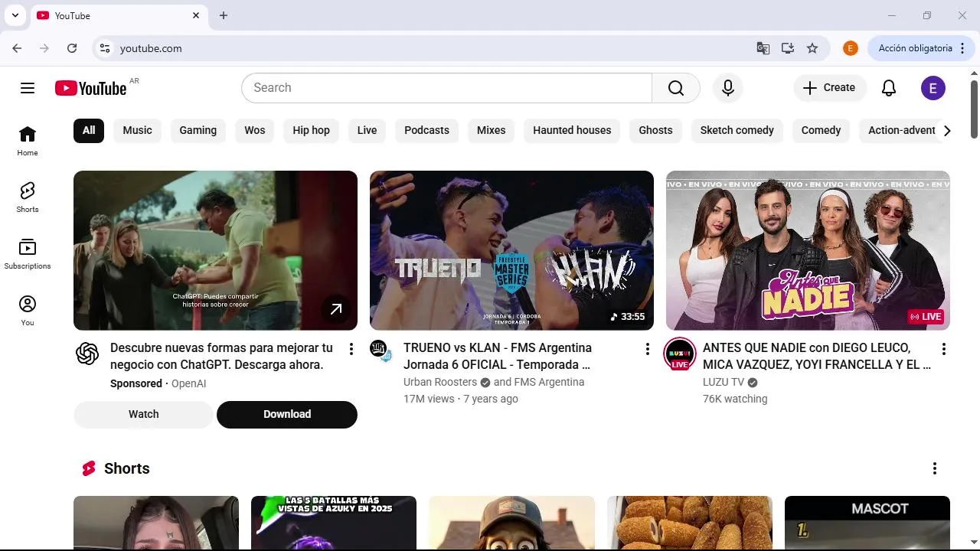
Task: Bookmark this page with the star
Action: coord(812,48)
